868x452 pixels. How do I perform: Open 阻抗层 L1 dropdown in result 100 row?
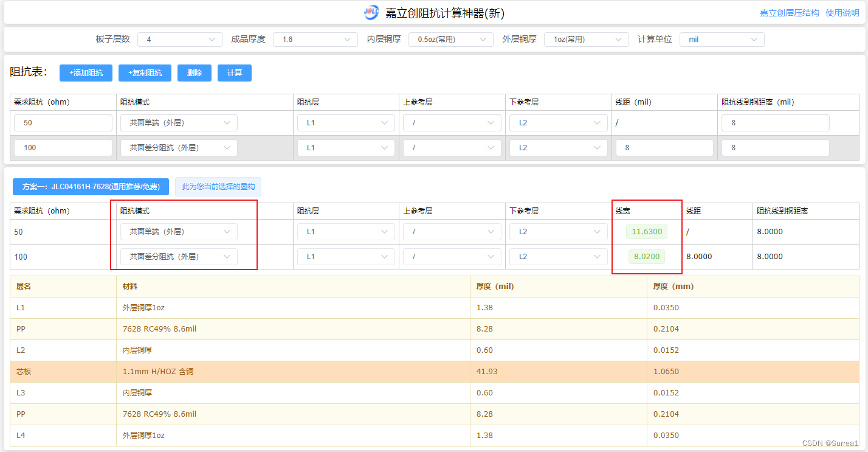[x=346, y=257]
